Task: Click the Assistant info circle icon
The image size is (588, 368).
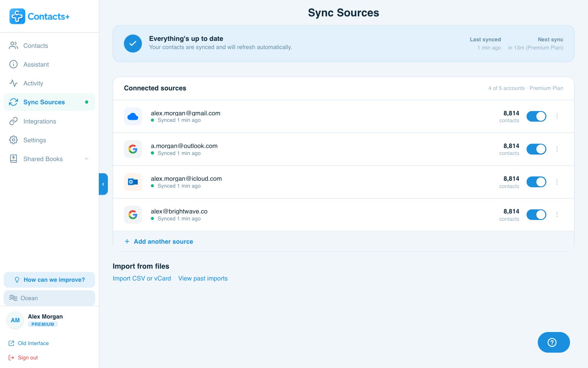Action: [x=13, y=64]
